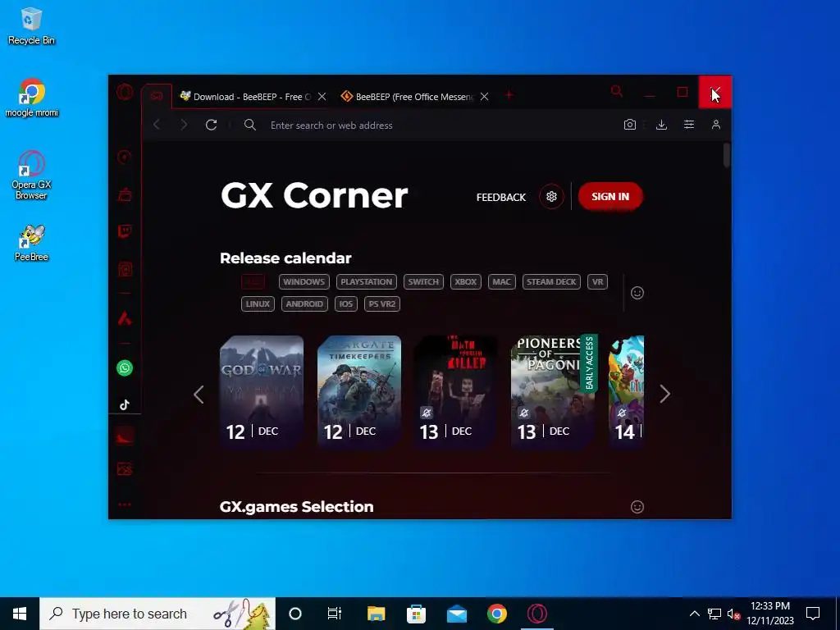Select the red ALL platforms filter
The width and height of the screenshot is (840, 630).
click(x=253, y=282)
